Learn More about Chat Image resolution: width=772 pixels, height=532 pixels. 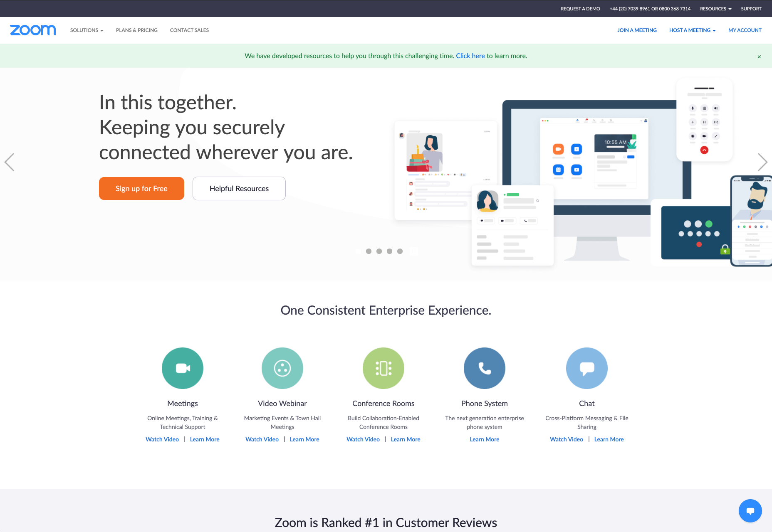pyautogui.click(x=609, y=439)
